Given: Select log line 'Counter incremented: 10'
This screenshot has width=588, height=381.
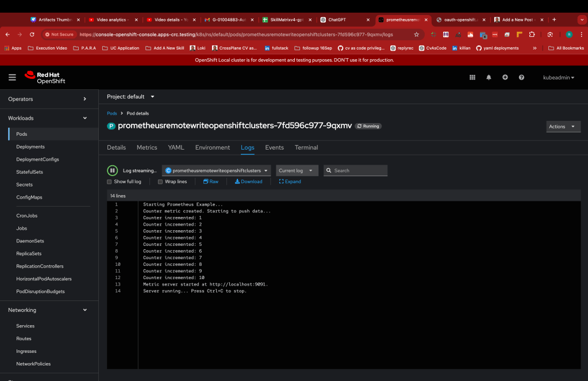Looking at the screenshot, I should click(174, 278).
